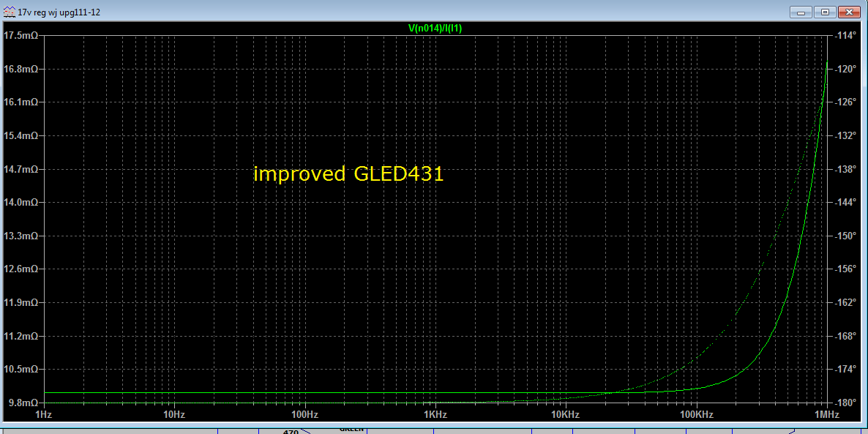Click the 1KHz frequency axis label

pyautogui.click(x=435, y=415)
